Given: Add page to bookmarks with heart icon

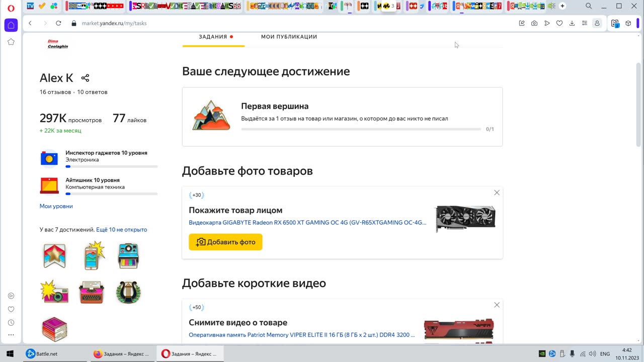Looking at the screenshot, I should (559, 23).
